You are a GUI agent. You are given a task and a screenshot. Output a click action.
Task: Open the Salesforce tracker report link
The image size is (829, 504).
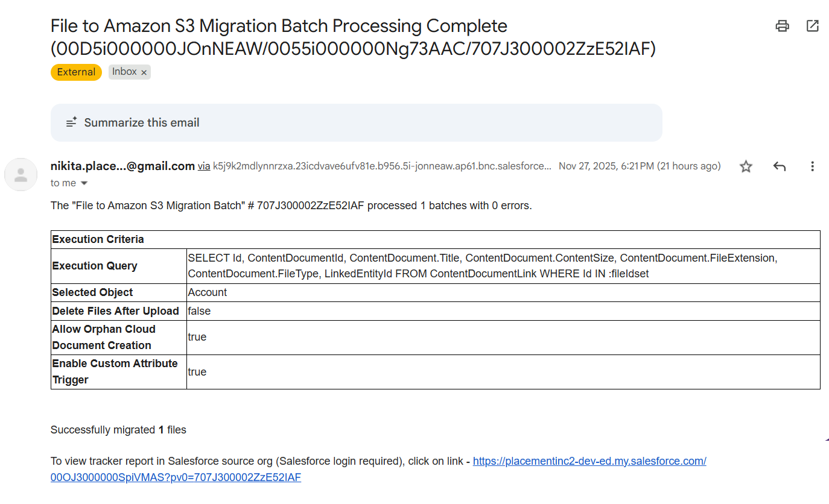(x=378, y=470)
